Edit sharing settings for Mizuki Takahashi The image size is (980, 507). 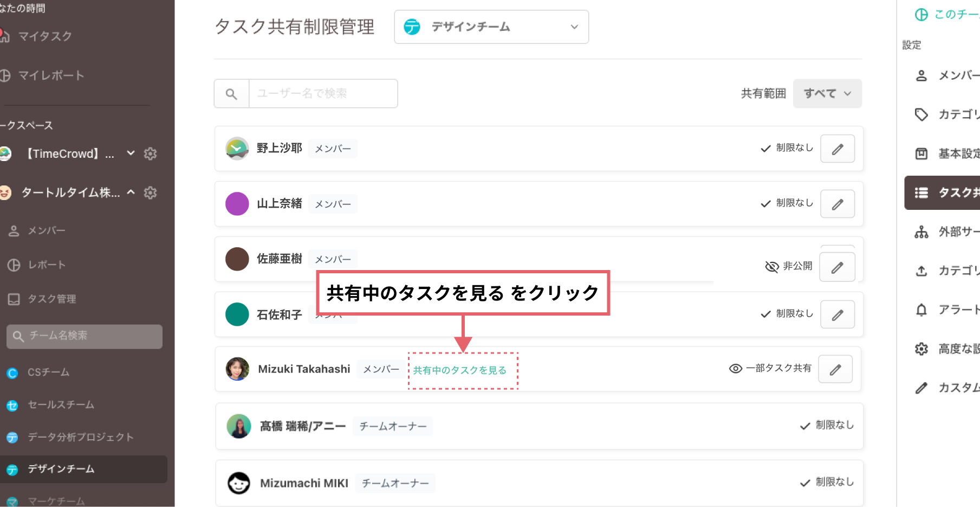pyautogui.click(x=835, y=370)
